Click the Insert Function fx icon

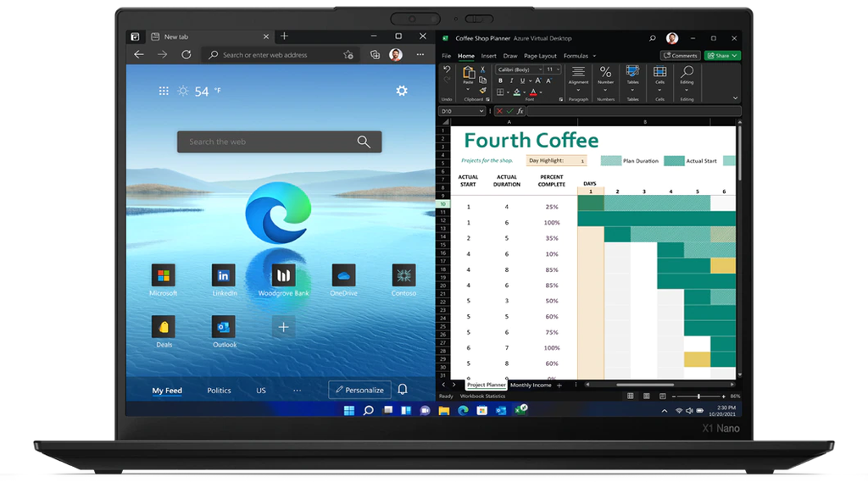tap(520, 111)
